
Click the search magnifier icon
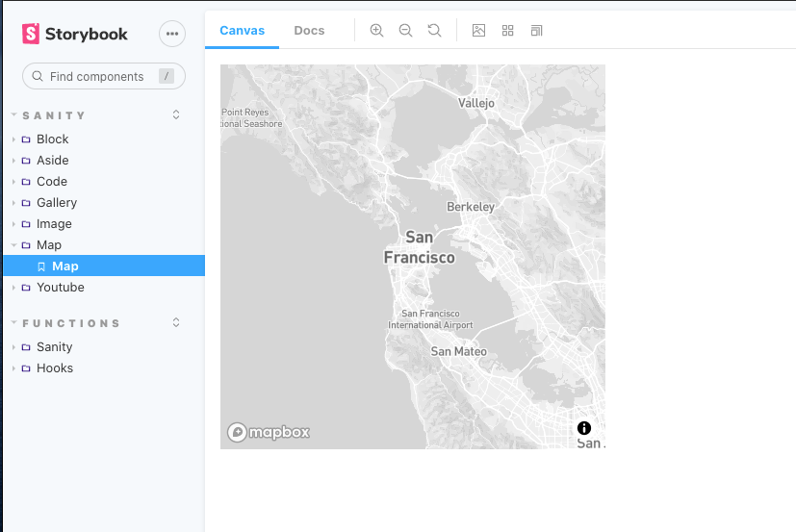point(38,76)
